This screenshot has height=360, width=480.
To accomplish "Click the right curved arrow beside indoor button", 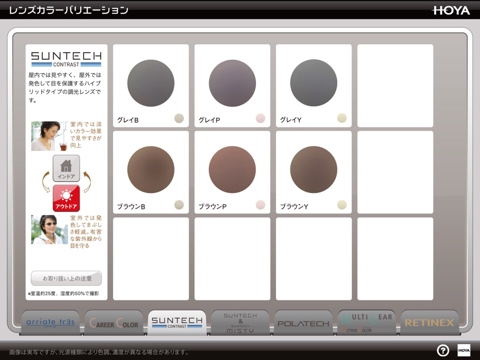I will (87, 182).
